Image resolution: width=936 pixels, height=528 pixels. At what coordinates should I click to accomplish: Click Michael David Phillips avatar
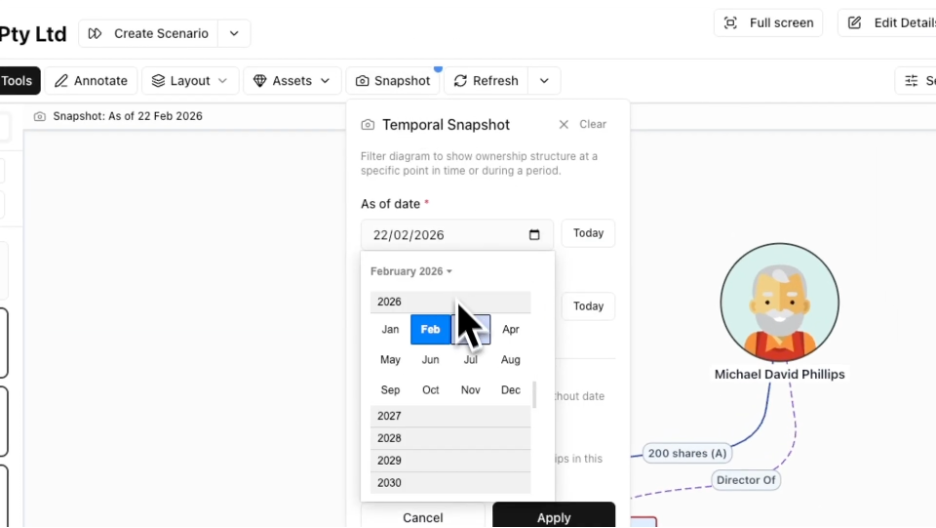point(779,302)
